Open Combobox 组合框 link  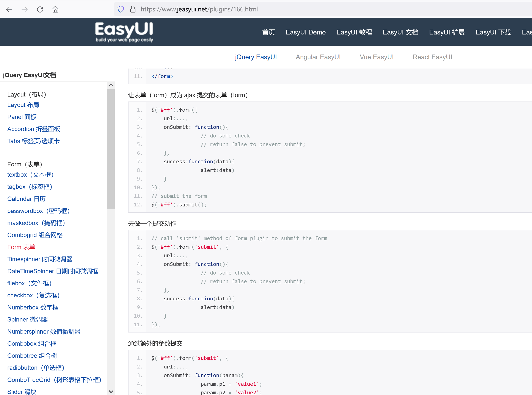(32, 343)
